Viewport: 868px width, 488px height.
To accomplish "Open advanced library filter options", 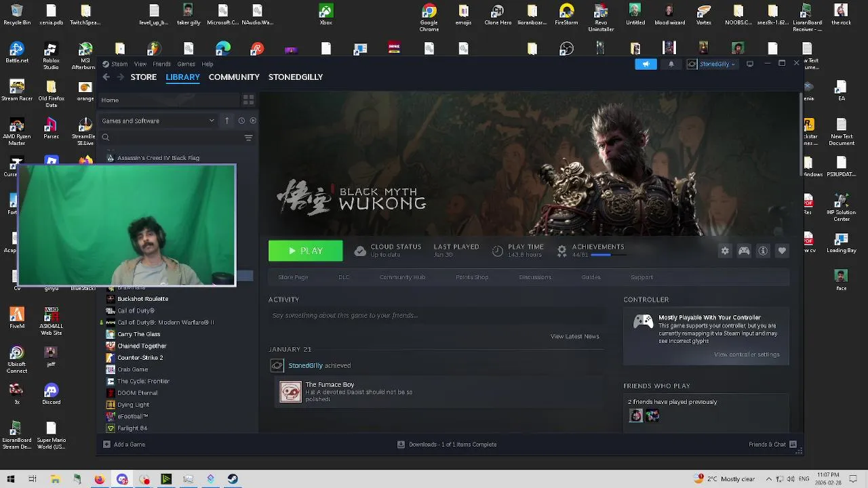I will [x=248, y=138].
